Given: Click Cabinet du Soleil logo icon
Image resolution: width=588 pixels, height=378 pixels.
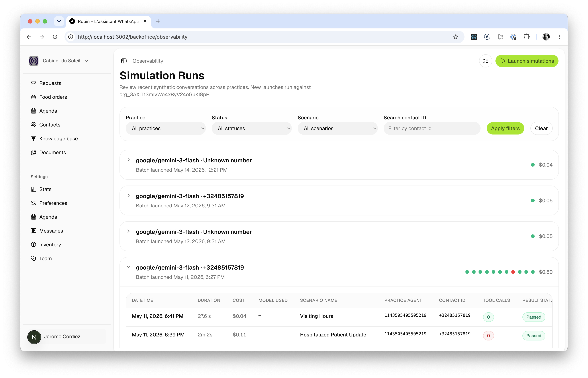Looking at the screenshot, I should pyautogui.click(x=34, y=61).
